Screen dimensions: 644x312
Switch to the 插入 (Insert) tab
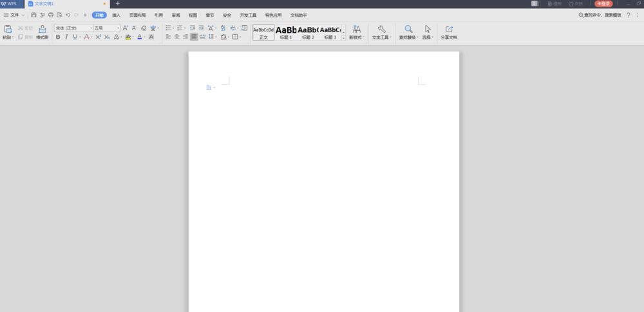pos(117,15)
